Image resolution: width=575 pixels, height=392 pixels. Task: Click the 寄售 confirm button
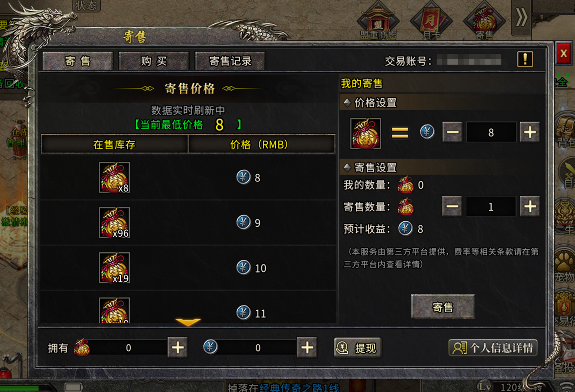point(443,307)
